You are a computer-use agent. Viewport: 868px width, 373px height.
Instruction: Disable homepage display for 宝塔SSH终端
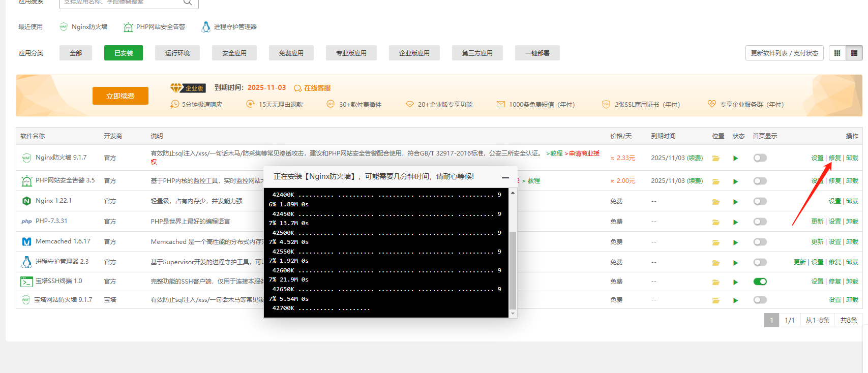(760, 282)
